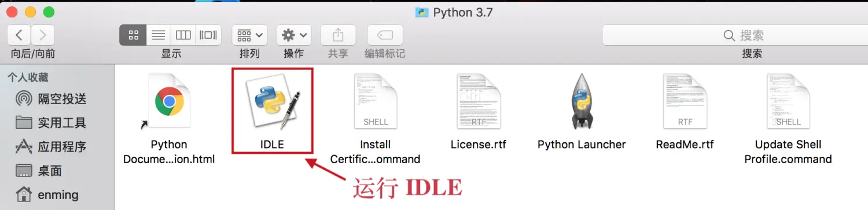Close the Finder window with the red button
This screenshot has height=210, width=868.
click(x=12, y=12)
